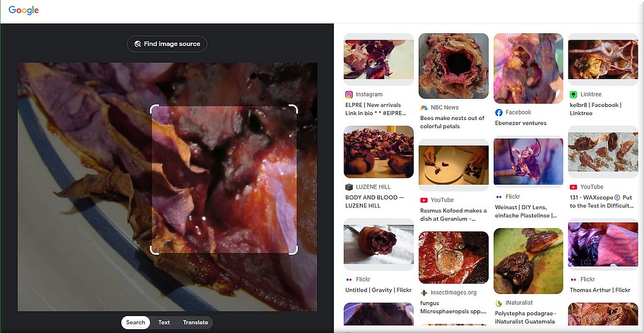Click the NBC News source icon
644x333 pixels.
pyautogui.click(x=424, y=107)
